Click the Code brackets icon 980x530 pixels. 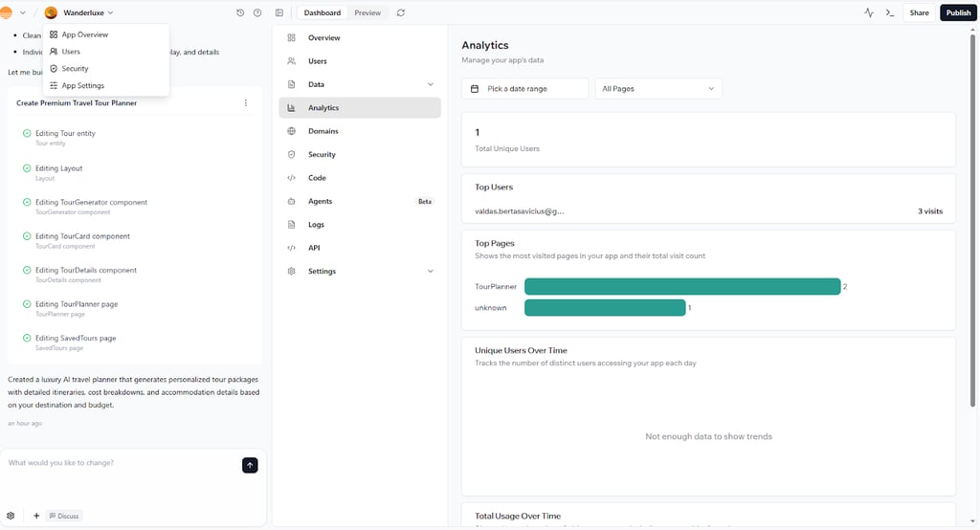[x=291, y=178]
